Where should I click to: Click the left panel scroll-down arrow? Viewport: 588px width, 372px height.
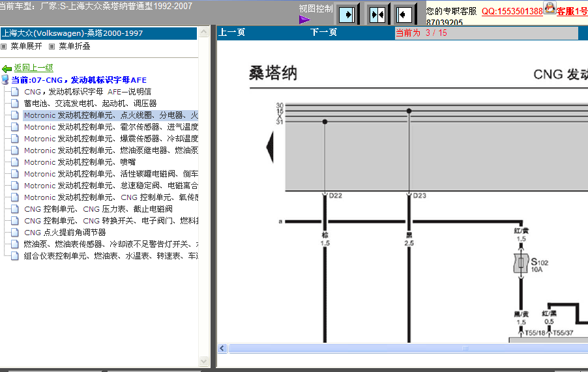203,362
